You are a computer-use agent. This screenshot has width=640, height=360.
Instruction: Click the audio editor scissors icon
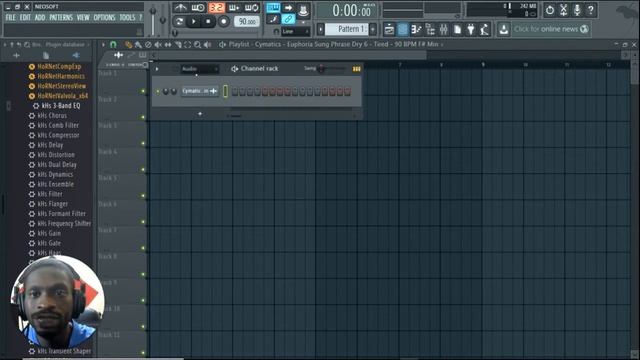(x=563, y=10)
